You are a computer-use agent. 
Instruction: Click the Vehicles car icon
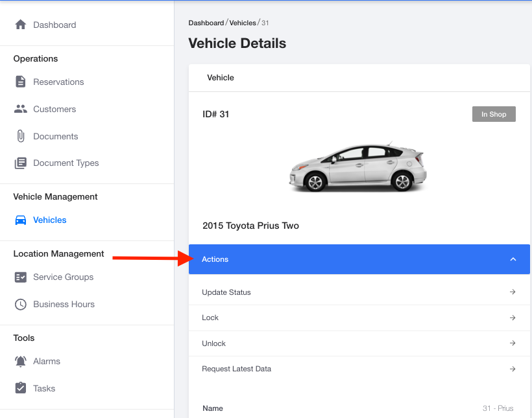20,220
